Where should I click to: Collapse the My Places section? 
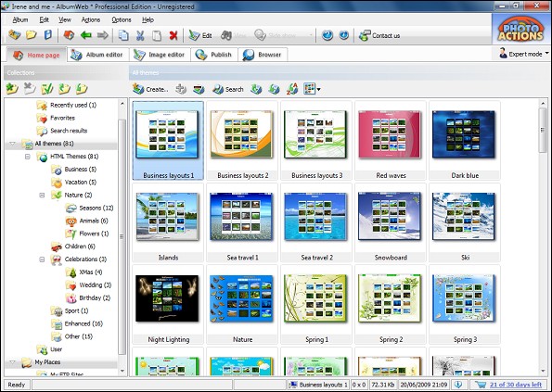point(13,361)
